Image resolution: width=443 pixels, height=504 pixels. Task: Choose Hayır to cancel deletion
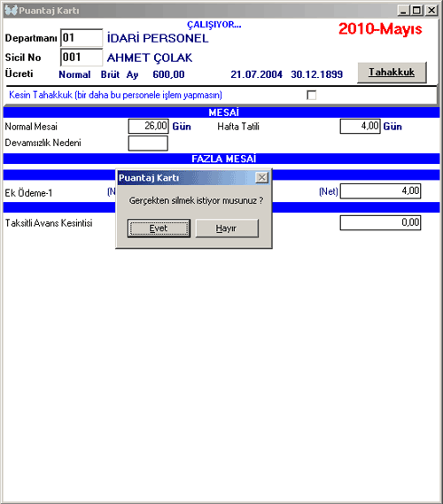pyautogui.click(x=227, y=229)
